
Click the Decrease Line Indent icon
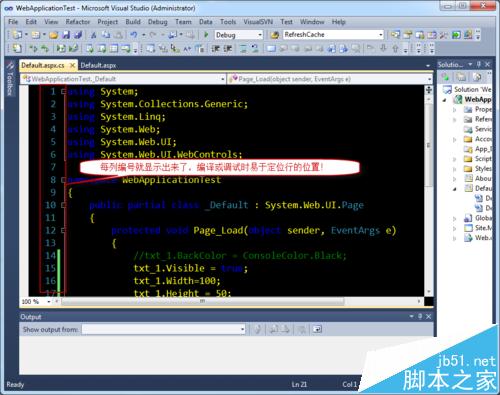pyautogui.click(x=216, y=49)
